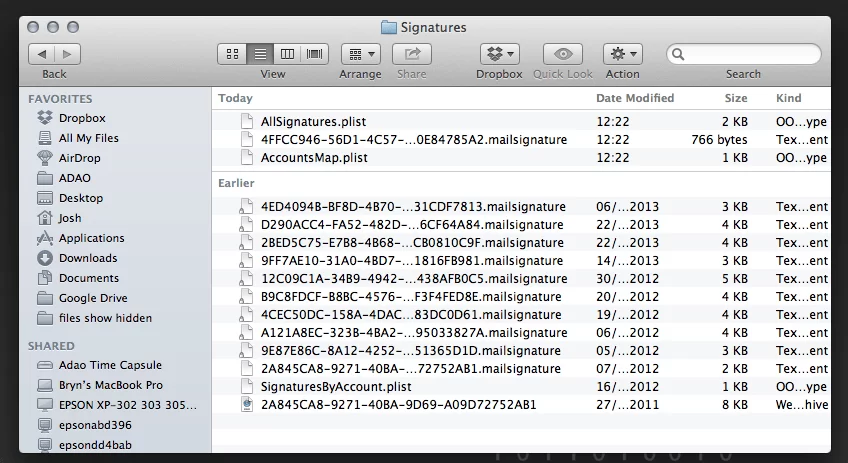848x463 pixels.
Task: Select the SignaturesByAccount.plist file
Action: coord(335,386)
